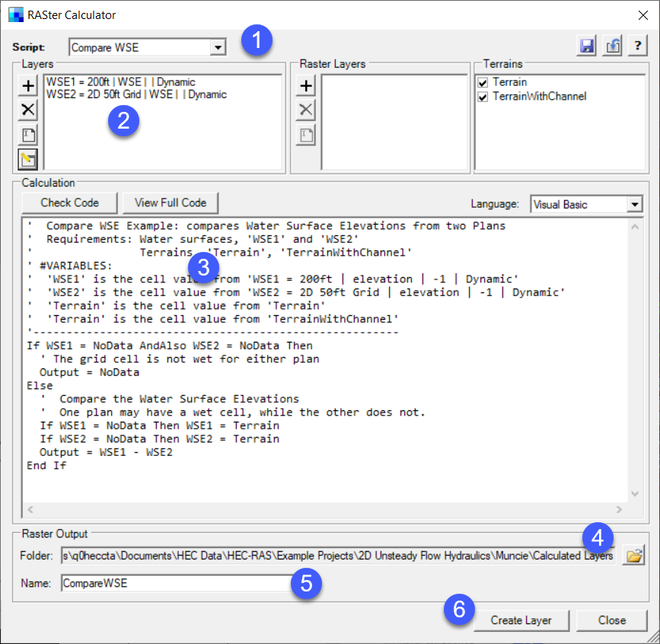Click the View Full Code button
Viewport: 660px width, 644px height.
[x=171, y=203]
